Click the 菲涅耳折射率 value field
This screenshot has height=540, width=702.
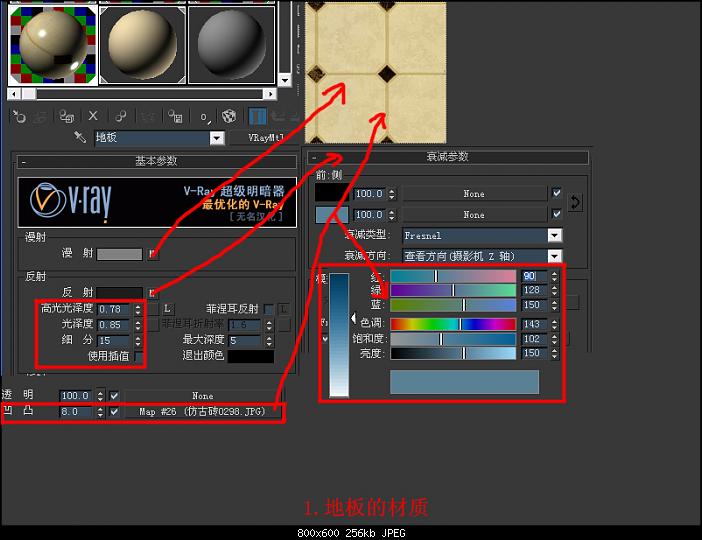pos(245,325)
